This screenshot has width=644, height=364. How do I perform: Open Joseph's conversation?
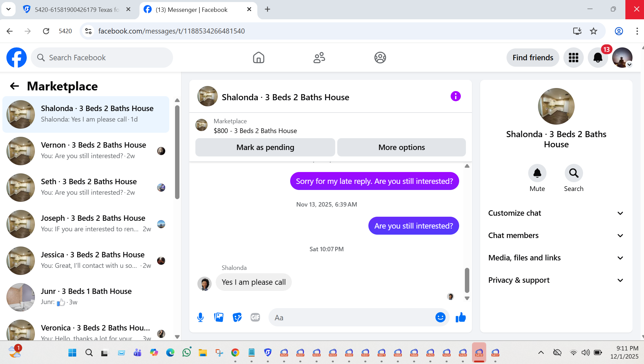(x=86, y=224)
